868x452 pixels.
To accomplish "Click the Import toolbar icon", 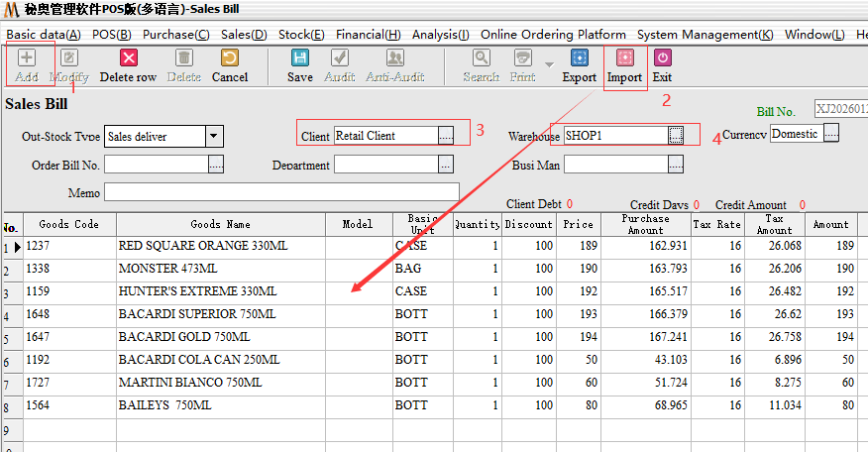I will click(x=624, y=58).
